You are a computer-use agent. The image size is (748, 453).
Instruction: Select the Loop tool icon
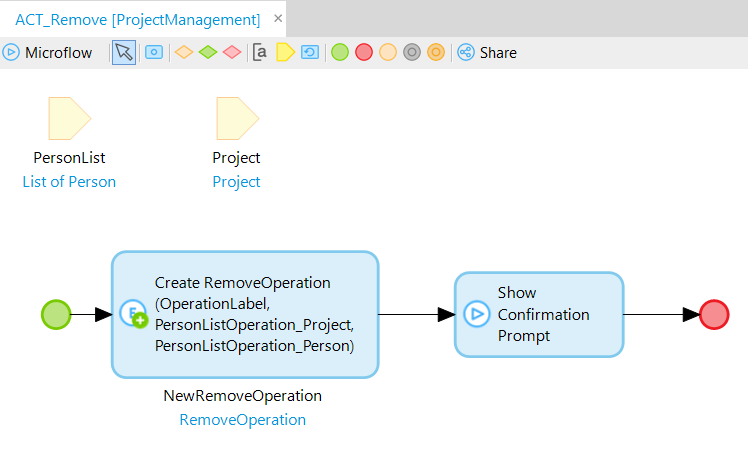click(x=310, y=52)
